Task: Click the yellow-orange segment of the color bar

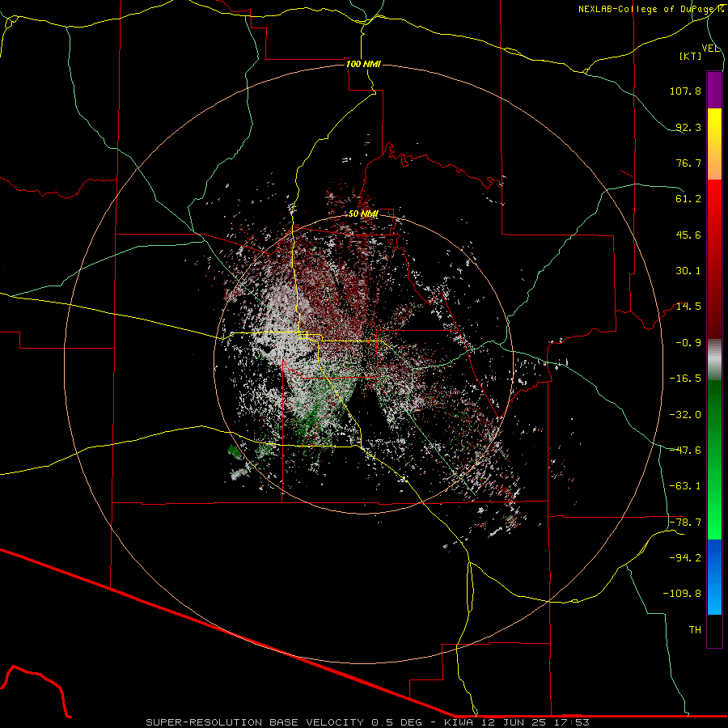Action: (x=714, y=144)
